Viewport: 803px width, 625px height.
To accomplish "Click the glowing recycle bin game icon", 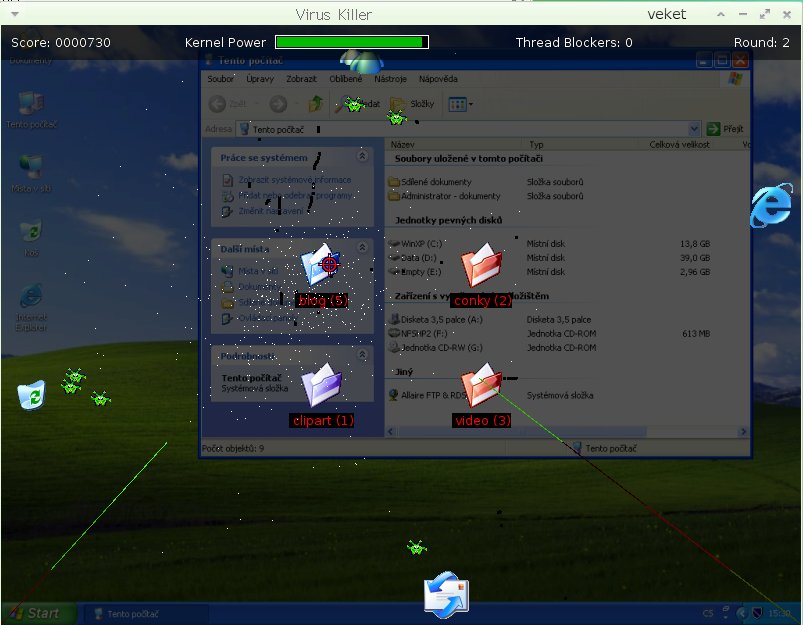I will (x=32, y=394).
